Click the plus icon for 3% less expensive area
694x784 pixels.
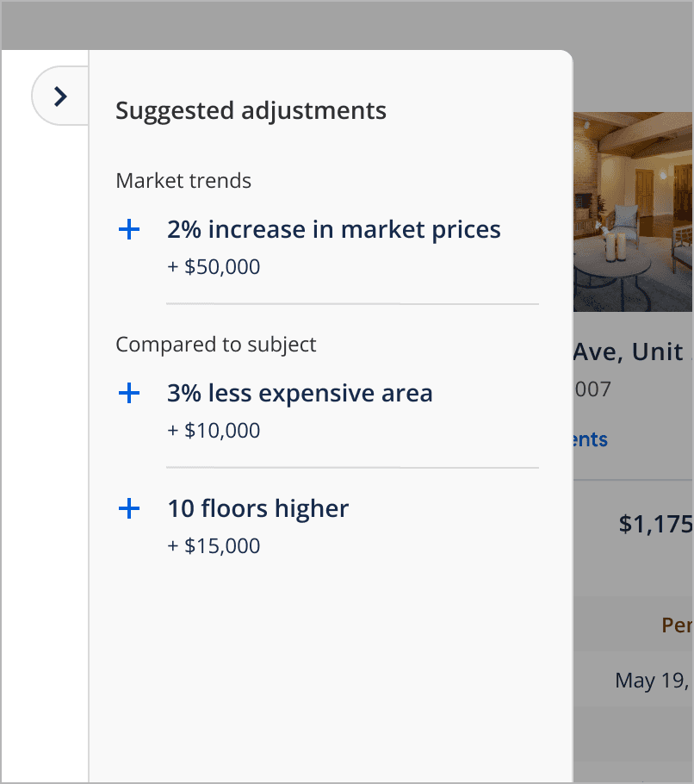pos(128,394)
